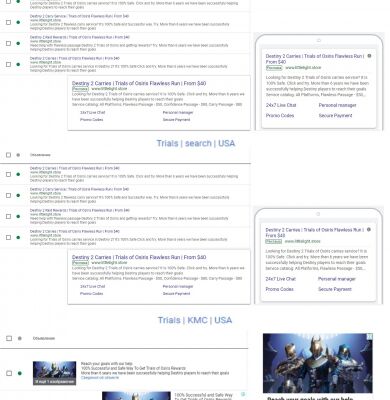This screenshot has height=400, width=390.
Task: Click the AdChoices icon on the large Destiny banner
Action: coord(370,337)
